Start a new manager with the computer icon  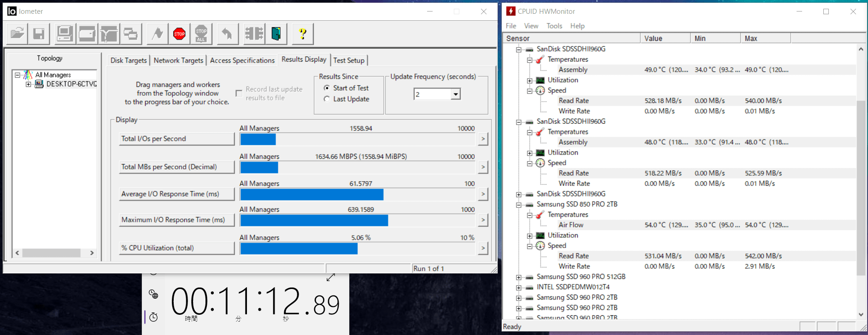(x=65, y=34)
